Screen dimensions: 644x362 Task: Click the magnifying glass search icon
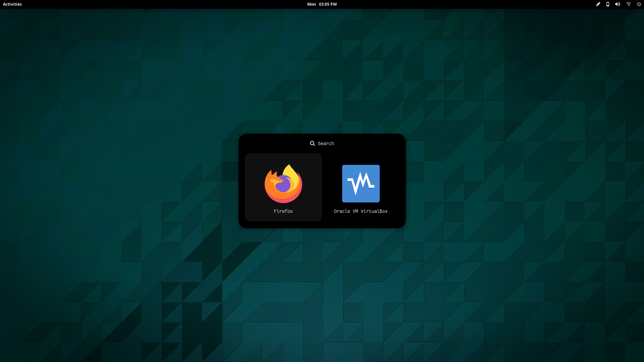[x=312, y=143]
